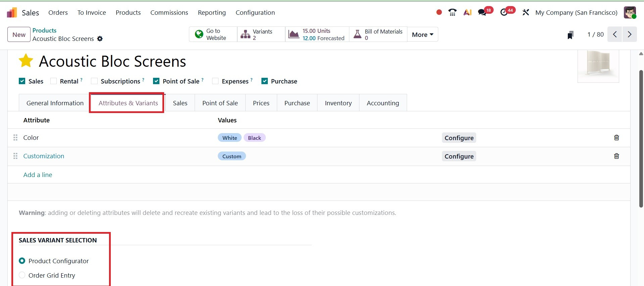The height and width of the screenshot is (286, 644).
Task: Open the bookmark icon near pager
Action: (570, 35)
